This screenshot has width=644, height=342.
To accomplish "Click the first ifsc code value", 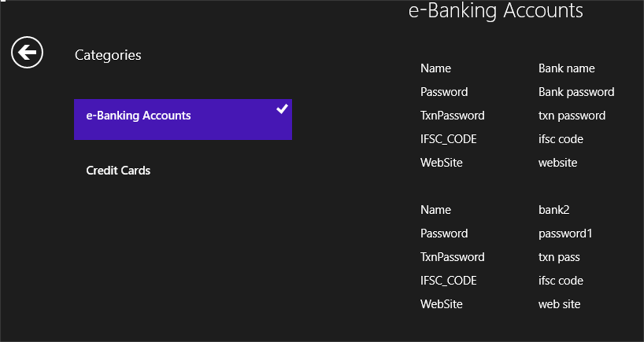I will (560, 139).
